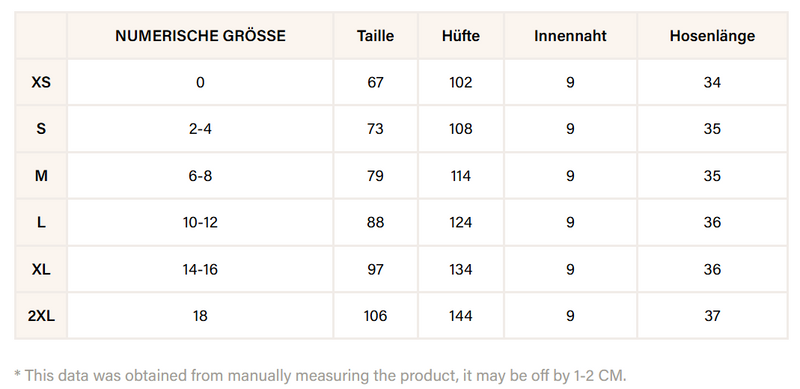The image size is (800, 389).
Task: Select the Innennaht column header
Action: [x=570, y=36]
